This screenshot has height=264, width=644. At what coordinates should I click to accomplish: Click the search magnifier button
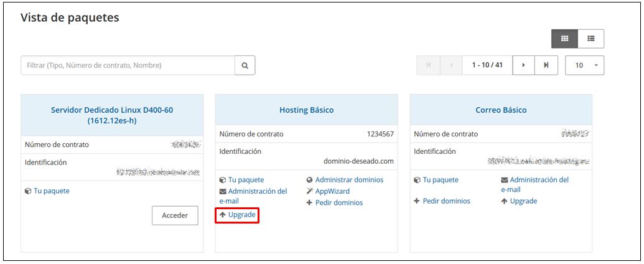[x=245, y=65]
